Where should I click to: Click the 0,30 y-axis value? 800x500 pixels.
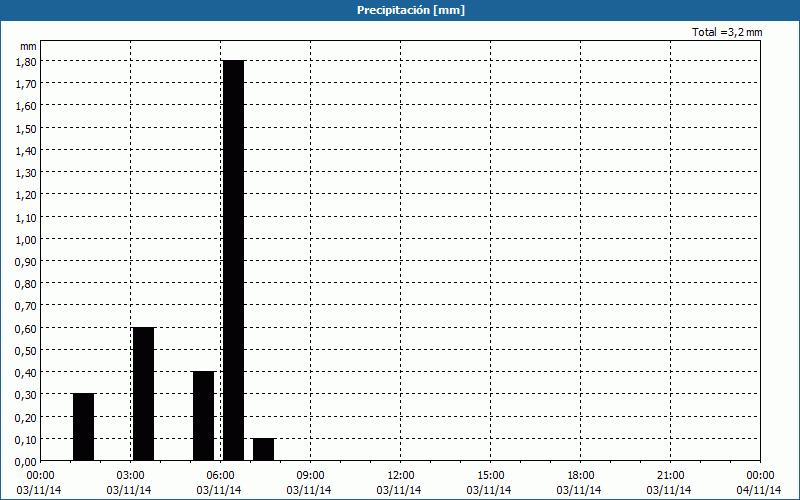[26, 395]
